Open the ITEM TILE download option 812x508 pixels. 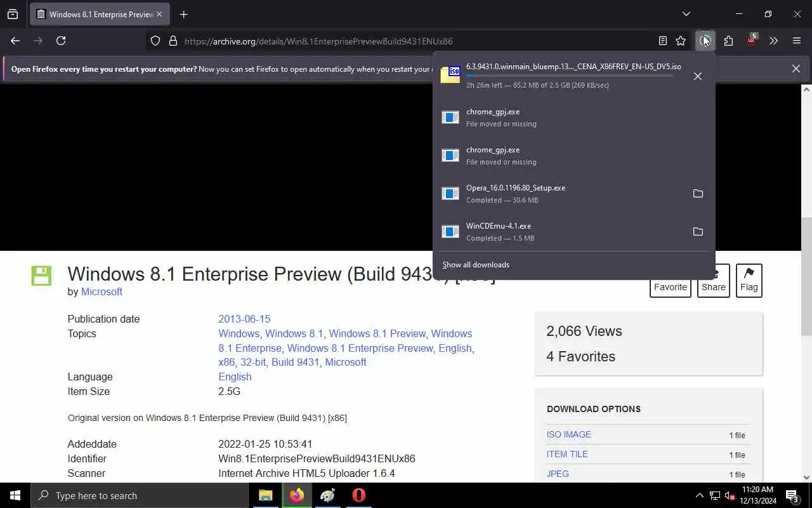point(567,454)
